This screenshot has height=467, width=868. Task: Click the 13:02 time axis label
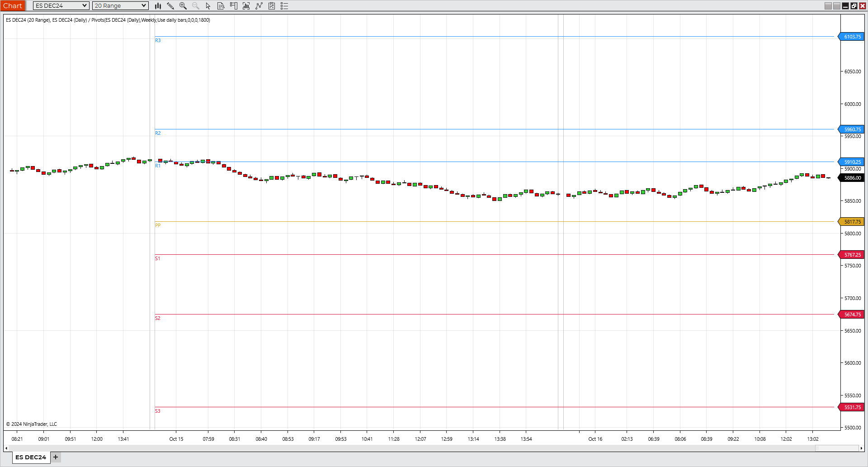tap(813, 439)
